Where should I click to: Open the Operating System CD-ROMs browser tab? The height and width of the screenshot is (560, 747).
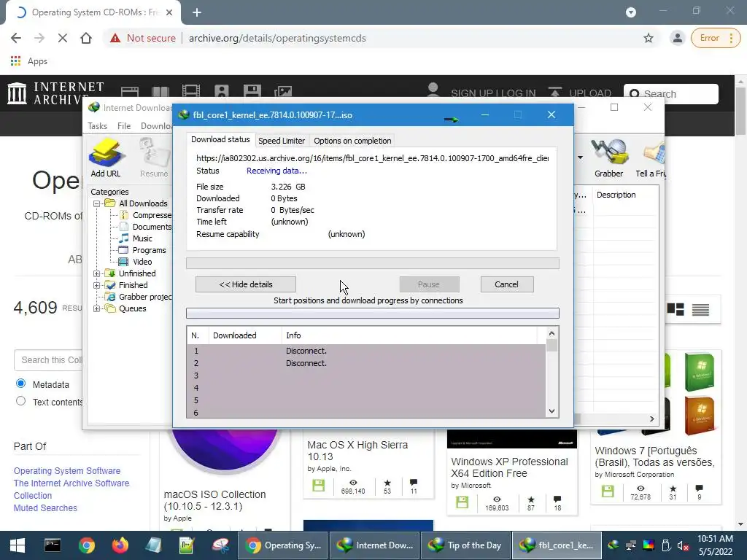pos(94,12)
